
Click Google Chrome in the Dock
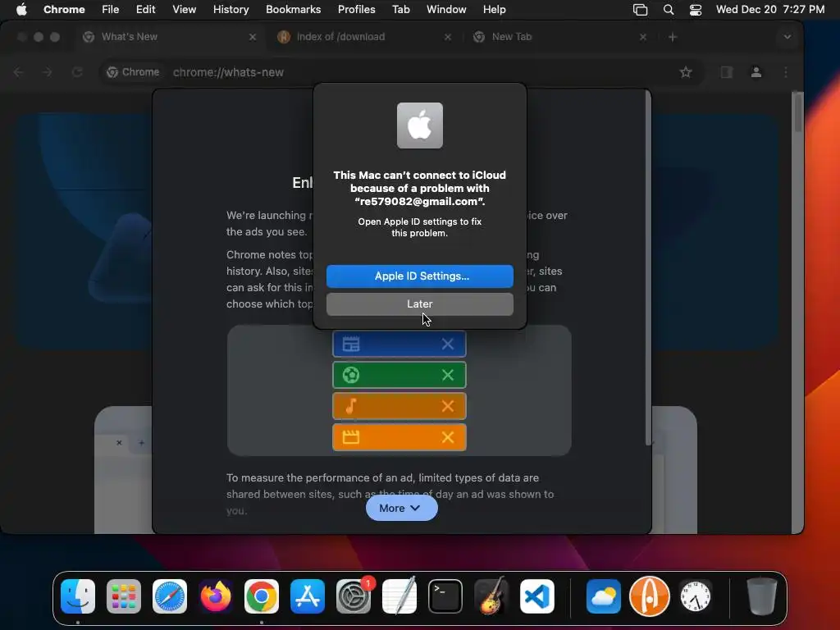[x=262, y=596]
